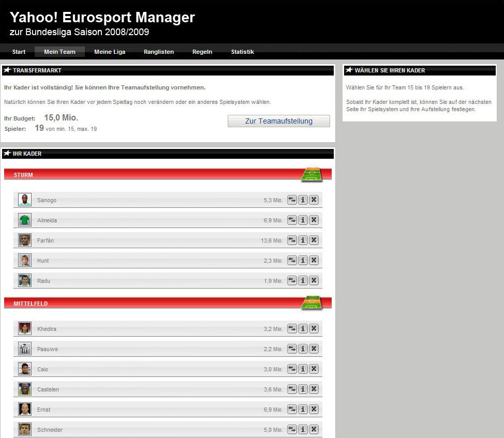Remove Hunt using the X icon
The height and width of the screenshot is (438, 504).
[x=314, y=261]
